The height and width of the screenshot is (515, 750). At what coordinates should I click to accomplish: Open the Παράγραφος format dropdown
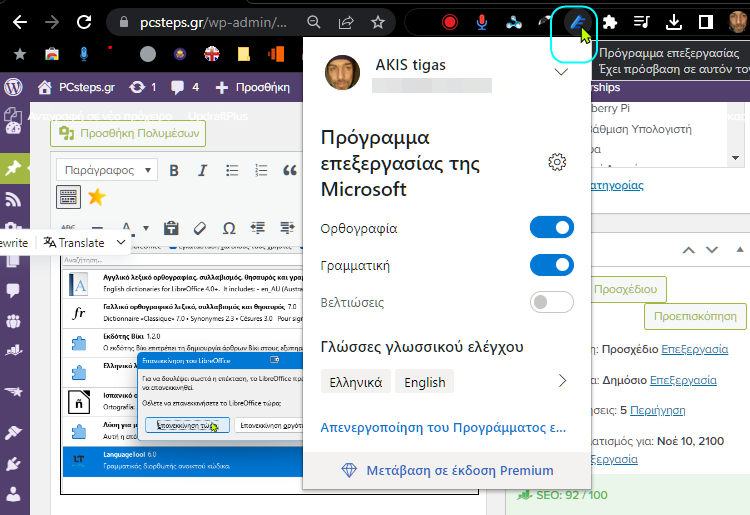107,170
